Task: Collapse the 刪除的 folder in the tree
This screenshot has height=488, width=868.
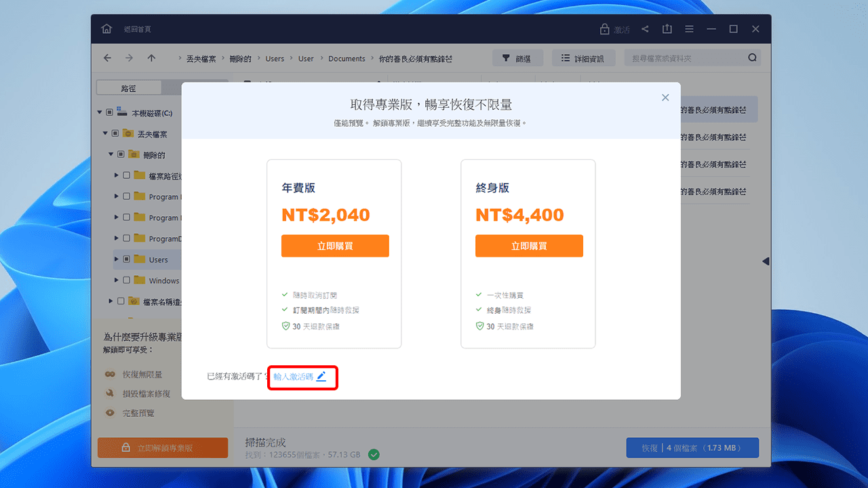Action: click(110, 154)
